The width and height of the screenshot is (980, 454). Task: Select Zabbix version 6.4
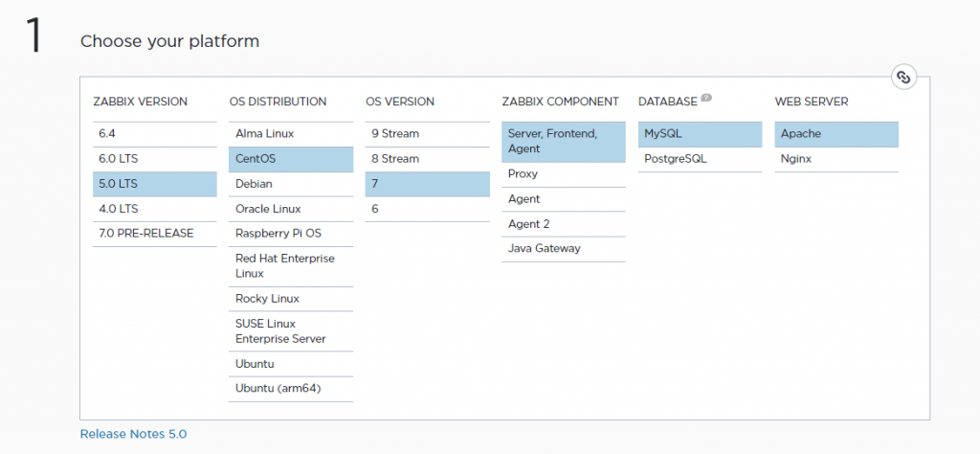[154, 134]
